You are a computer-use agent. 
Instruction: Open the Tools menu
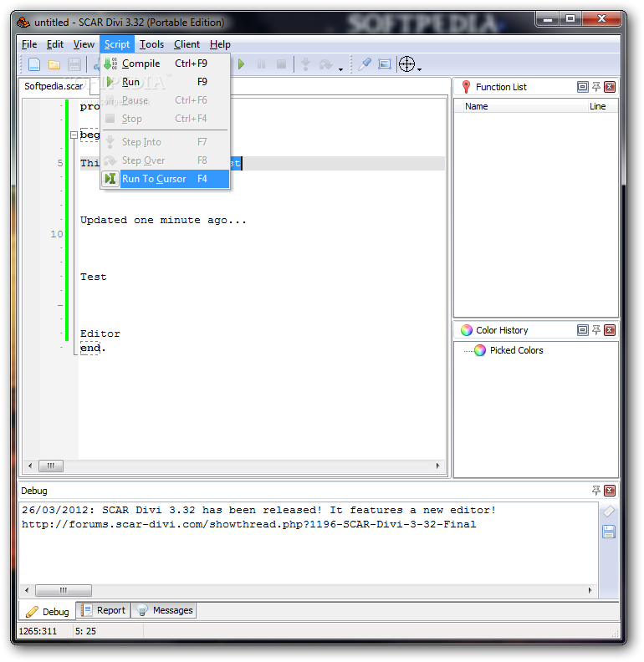pyautogui.click(x=151, y=44)
